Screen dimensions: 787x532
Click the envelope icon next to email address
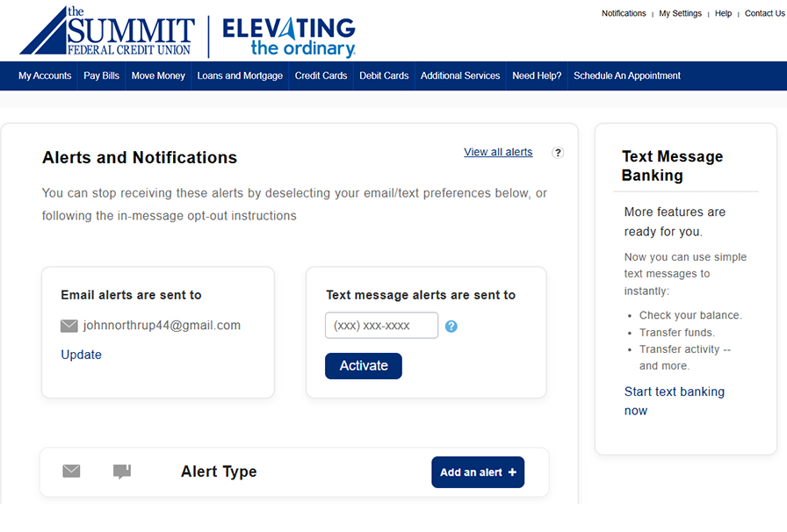click(x=69, y=326)
